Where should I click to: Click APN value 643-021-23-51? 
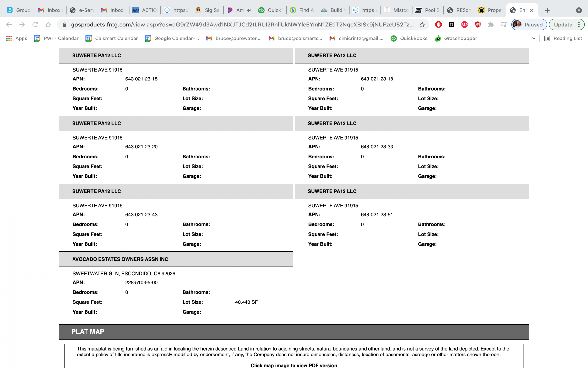point(377,215)
